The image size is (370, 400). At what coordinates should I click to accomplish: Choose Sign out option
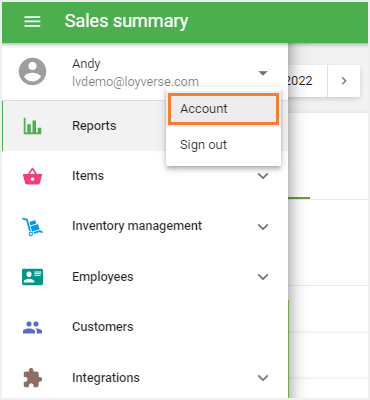[x=223, y=145]
